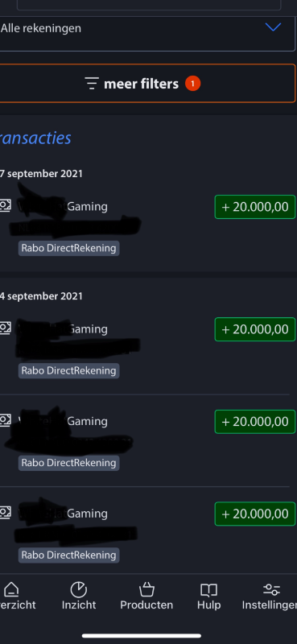Screen dimensions: 297x644
Task: Click money icon of first 4 september transaction
Action: tap(5, 328)
